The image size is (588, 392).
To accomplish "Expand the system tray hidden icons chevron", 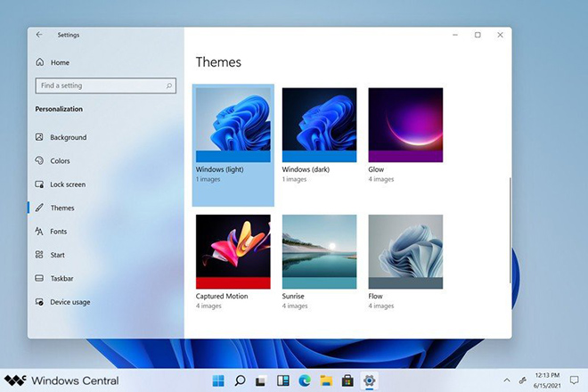I will click(x=507, y=380).
